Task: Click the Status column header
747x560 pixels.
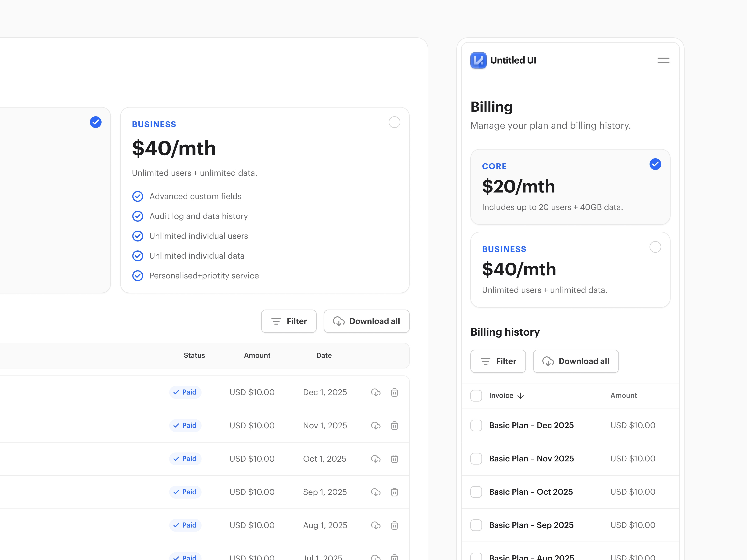Action: click(x=194, y=355)
